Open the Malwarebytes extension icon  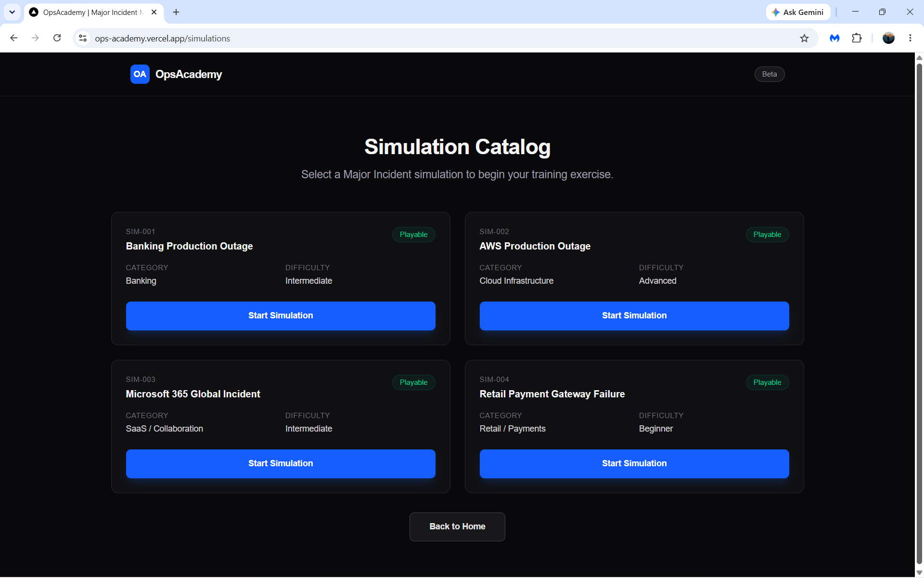pyautogui.click(x=834, y=38)
